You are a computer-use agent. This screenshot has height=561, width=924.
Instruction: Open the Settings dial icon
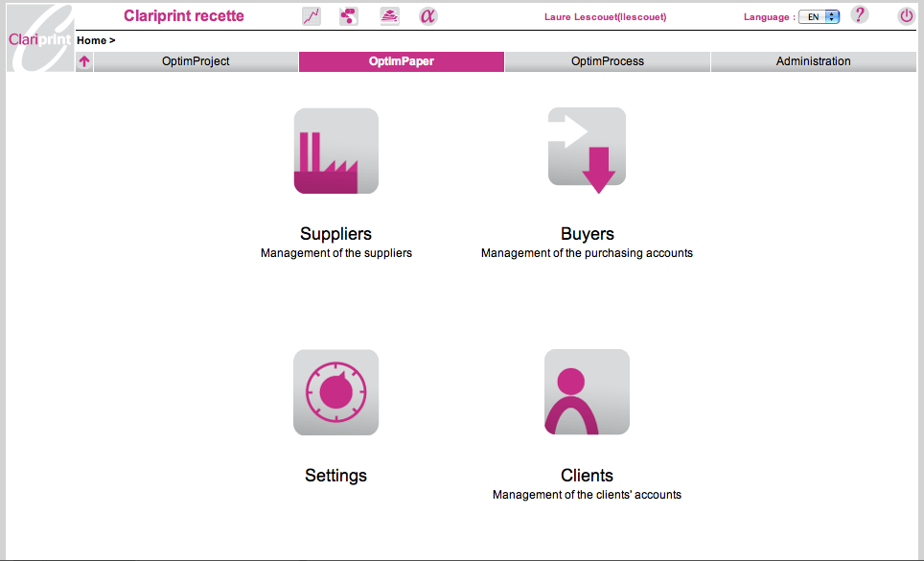[335, 392]
